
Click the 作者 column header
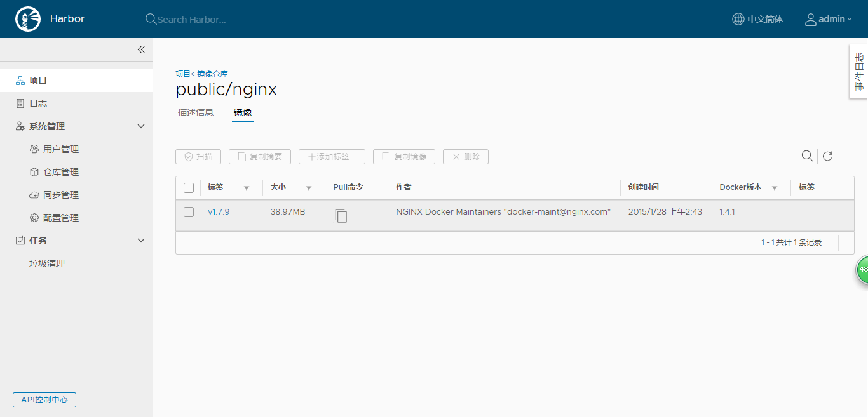tap(403, 187)
